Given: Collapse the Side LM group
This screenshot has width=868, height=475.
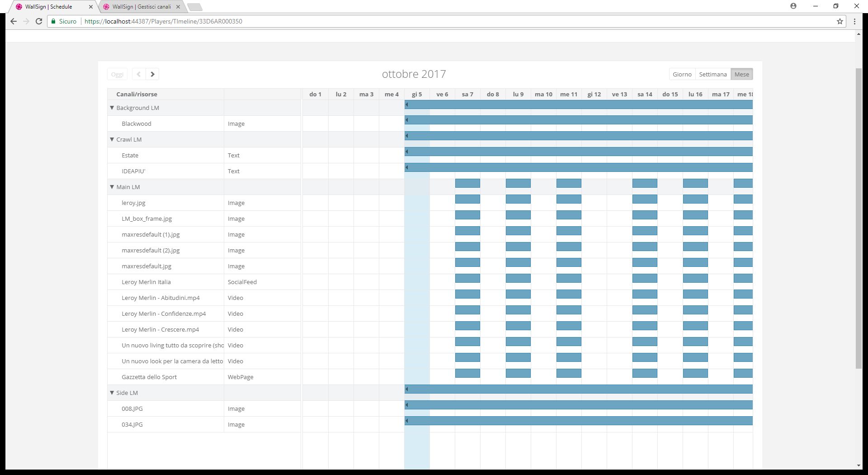Looking at the screenshot, I should tap(112, 393).
